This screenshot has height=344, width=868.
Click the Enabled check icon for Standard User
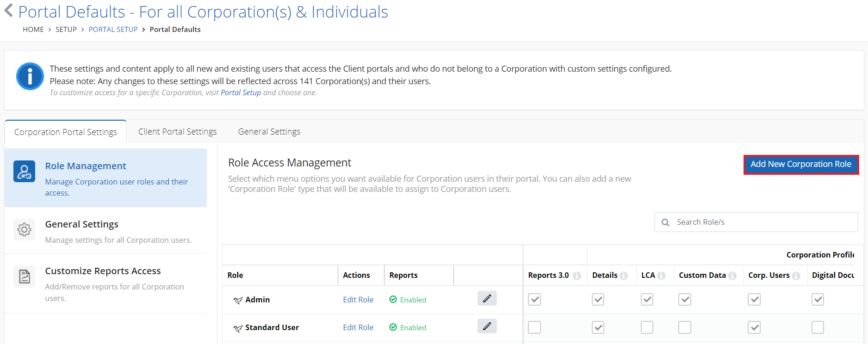click(x=393, y=327)
